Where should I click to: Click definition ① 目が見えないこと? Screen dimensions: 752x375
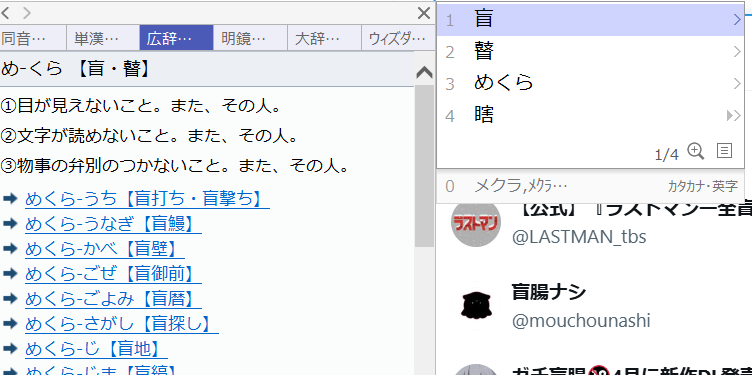coord(141,106)
